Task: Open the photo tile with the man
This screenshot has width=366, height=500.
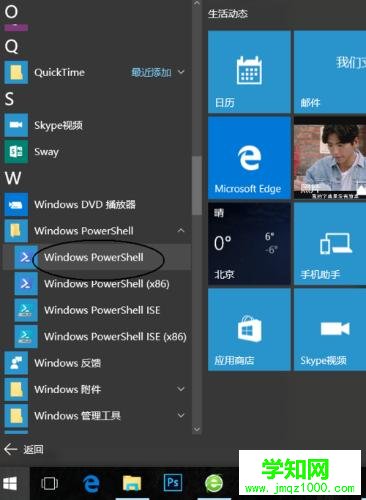Action: pyautogui.click(x=330, y=158)
